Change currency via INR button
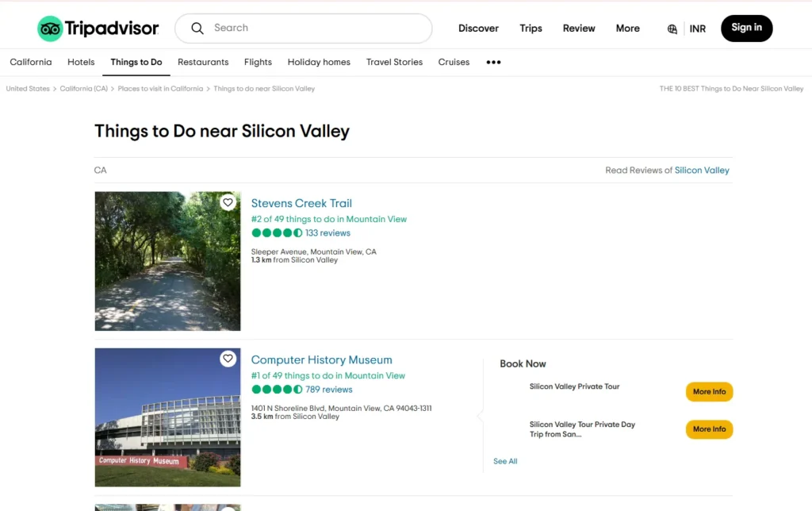Viewport: 812px width, 511px height. click(x=698, y=29)
